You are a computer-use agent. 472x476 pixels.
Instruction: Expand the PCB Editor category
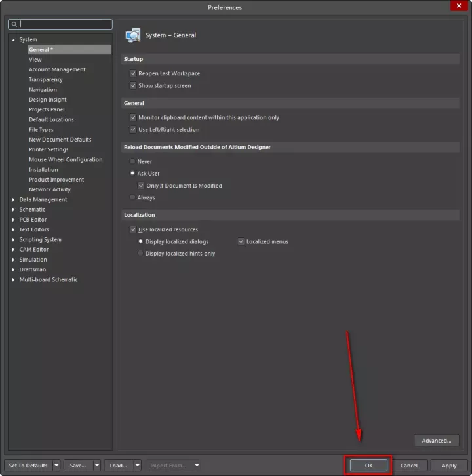(x=13, y=220)
